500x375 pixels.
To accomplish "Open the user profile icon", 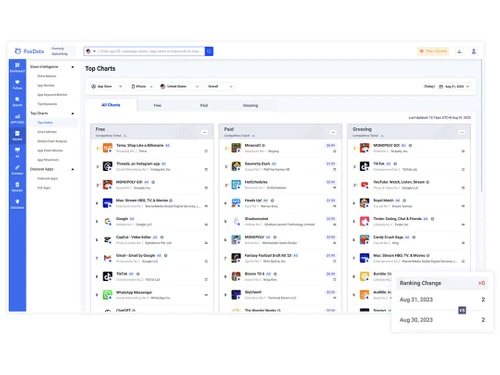I will pos(474,51).
